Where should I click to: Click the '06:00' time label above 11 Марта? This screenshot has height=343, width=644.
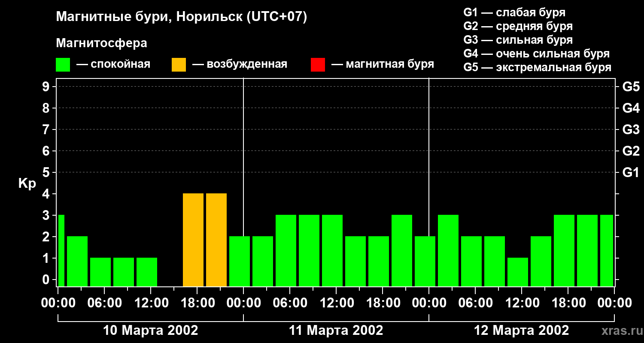290,303
